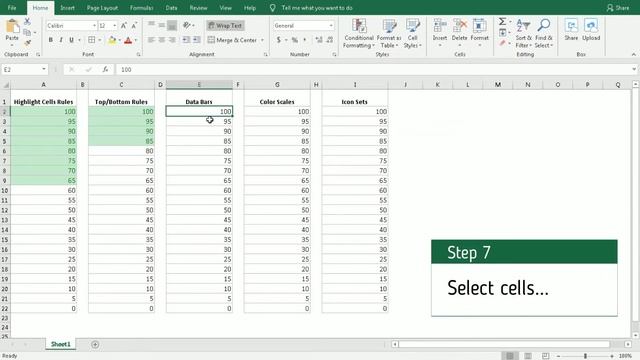Screen dimensions: 640x360
Task: Click the Fill Color bucket swatch
Action: [112, 40]
